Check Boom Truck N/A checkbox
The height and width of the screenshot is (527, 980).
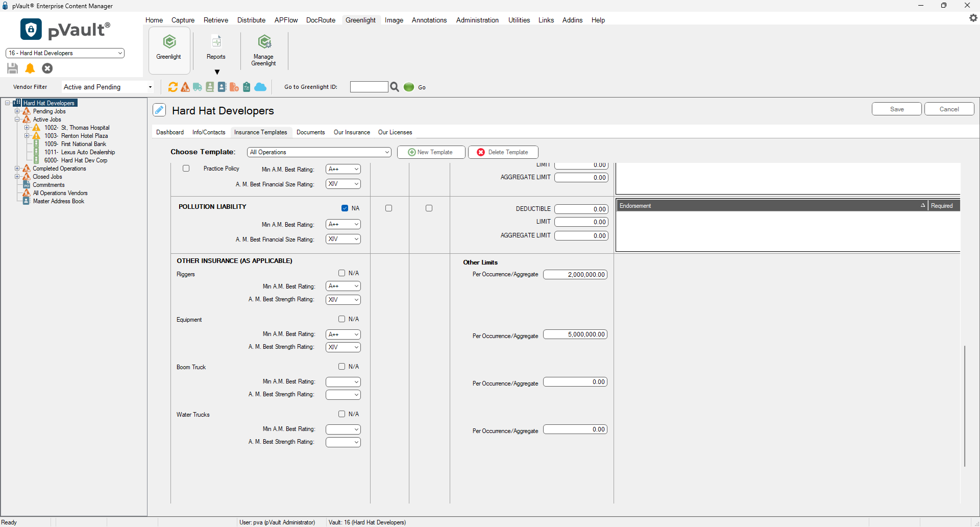coord(342,367)
